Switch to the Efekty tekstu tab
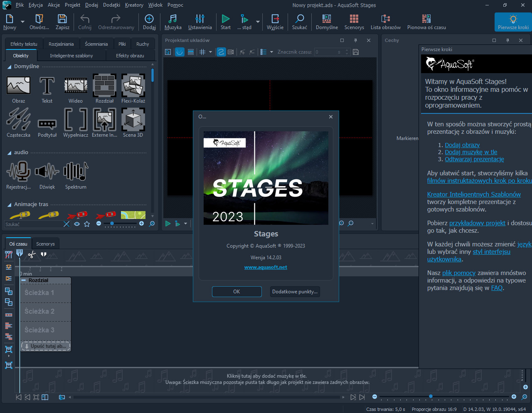Image resolution: width=532 pixels, height=413 pixels. [x=24, y=44]
